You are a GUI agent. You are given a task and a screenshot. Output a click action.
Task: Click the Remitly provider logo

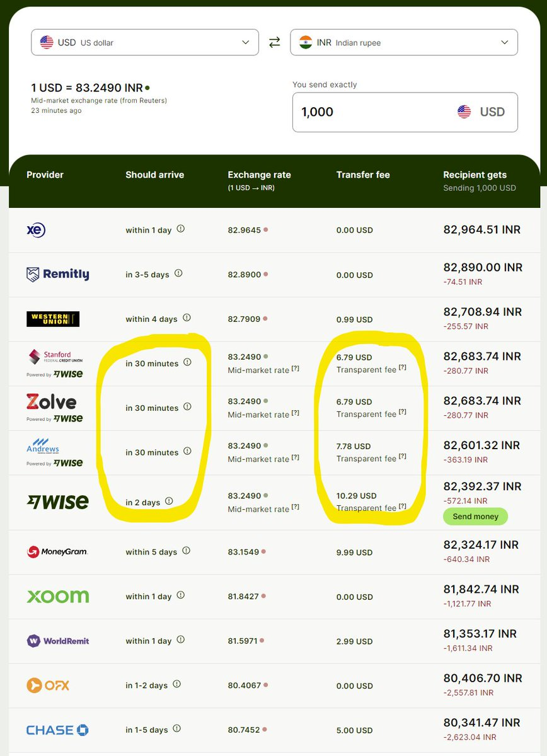pos(58,274)
